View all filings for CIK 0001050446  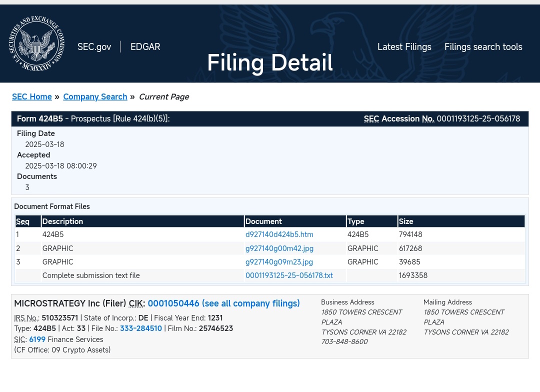[x=223, y=303]
